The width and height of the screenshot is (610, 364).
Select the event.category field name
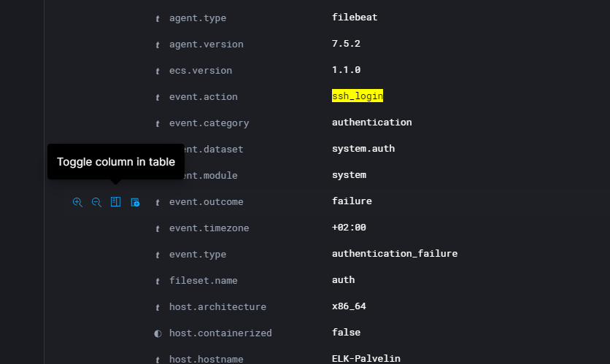(x=209, y=123)
